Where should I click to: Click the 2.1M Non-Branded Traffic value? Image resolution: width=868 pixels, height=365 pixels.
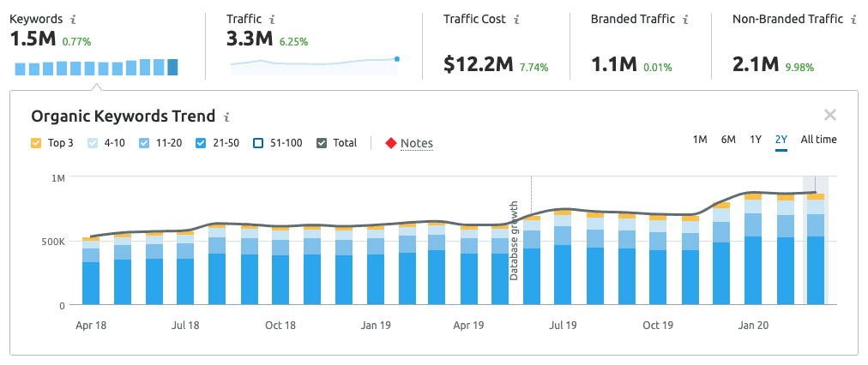[756, 65]
